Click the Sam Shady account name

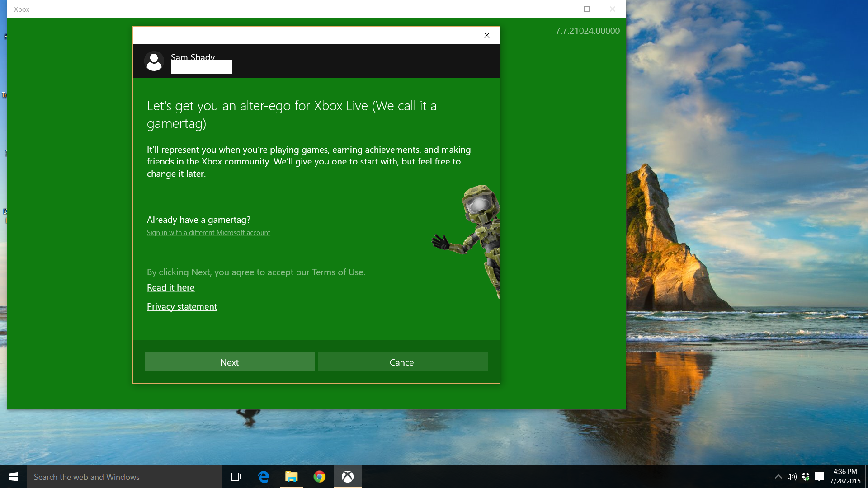tap(193, 56)
